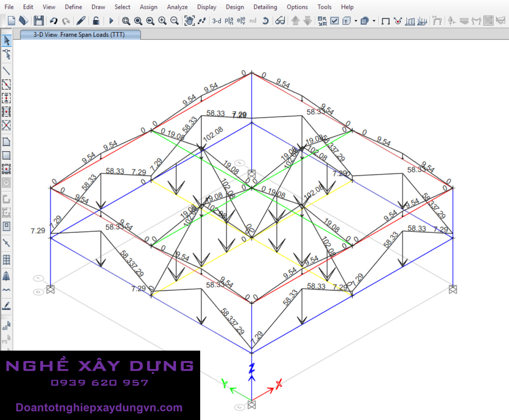The width and height of the screenshot is (509, 420).
Task: Toggle perspective view with glasses icon
Action: coord(280,21)
